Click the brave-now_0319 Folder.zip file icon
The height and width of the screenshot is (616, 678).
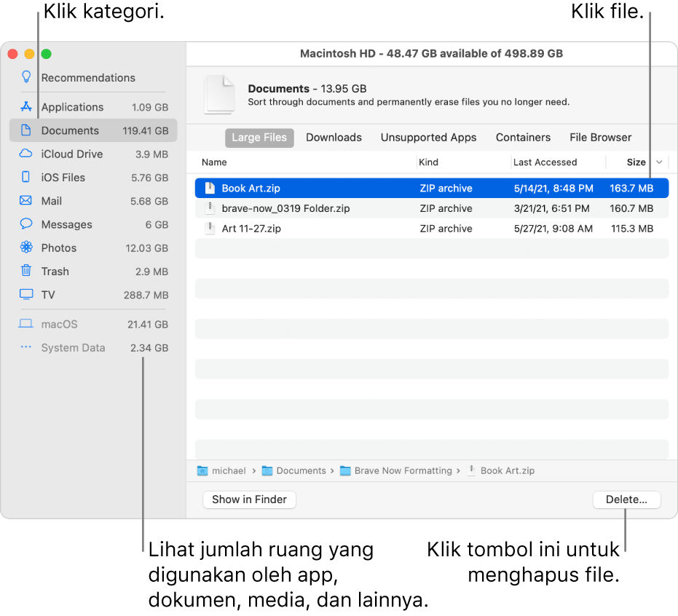(210, 208)
